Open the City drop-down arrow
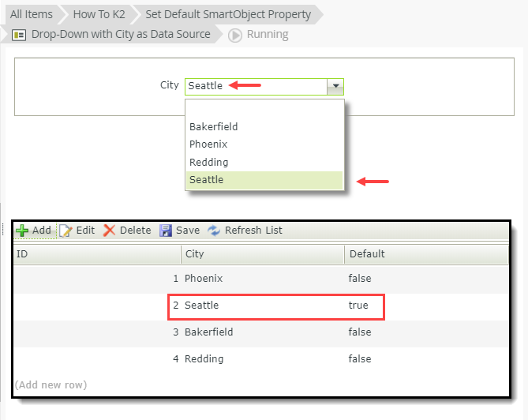 tap(335, 86)
